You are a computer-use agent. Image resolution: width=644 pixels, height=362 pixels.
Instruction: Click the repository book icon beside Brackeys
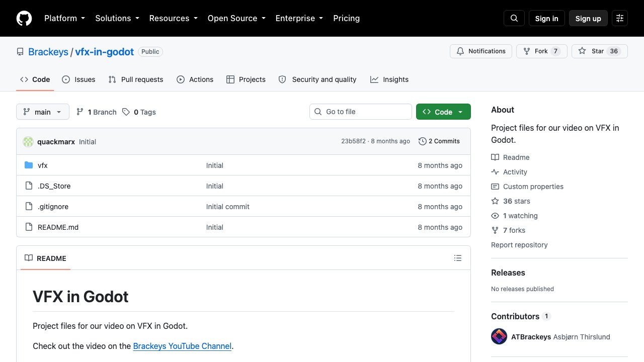click(20, 52)
